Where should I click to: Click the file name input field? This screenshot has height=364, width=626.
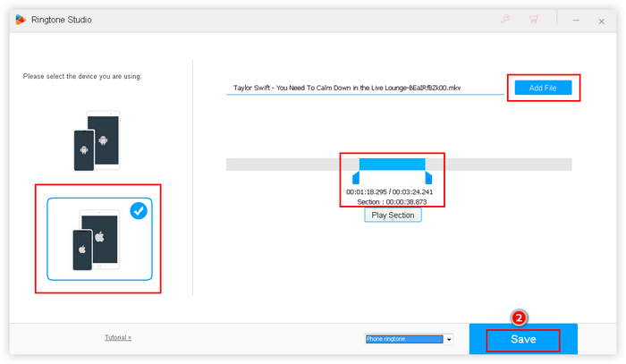pyautogui.click(x=365, y=88)
